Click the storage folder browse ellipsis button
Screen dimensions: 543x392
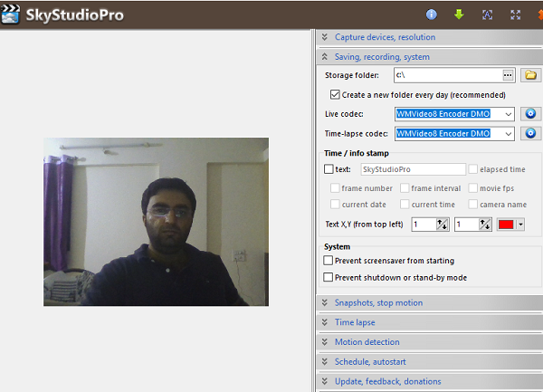(508, 75)
